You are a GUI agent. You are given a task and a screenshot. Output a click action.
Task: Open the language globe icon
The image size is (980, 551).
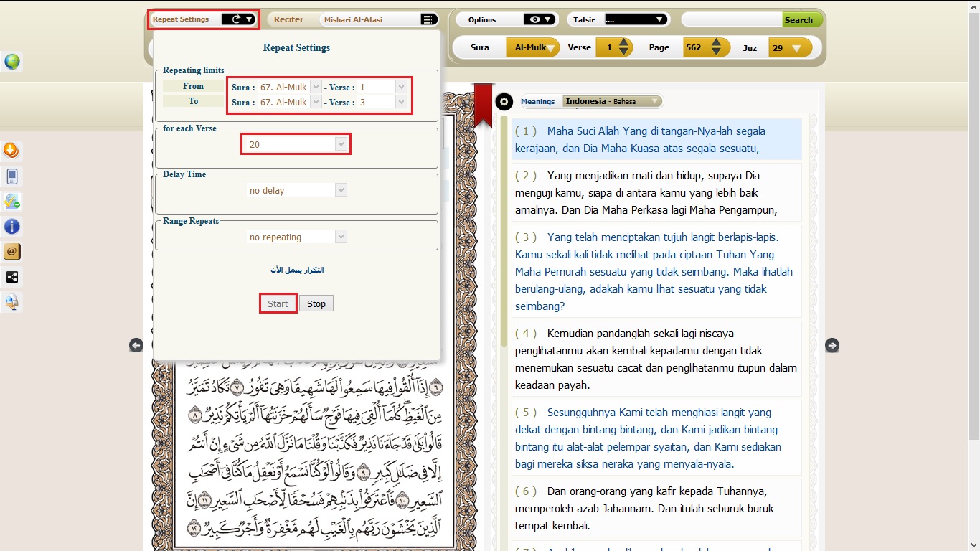point(11,62)
